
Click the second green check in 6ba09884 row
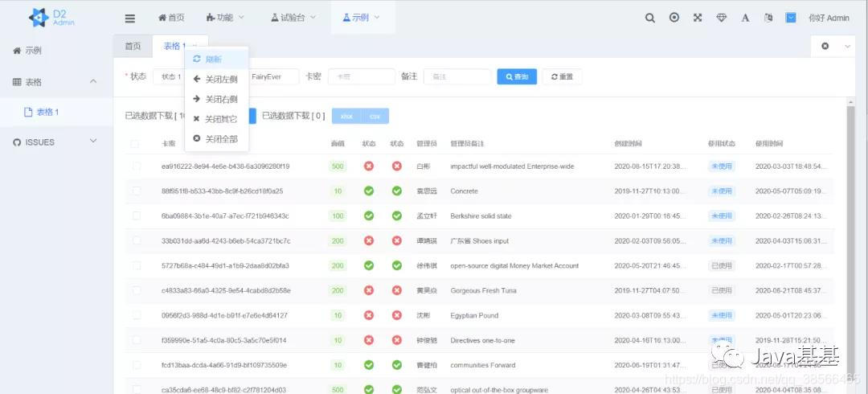[x=396, y=215]
